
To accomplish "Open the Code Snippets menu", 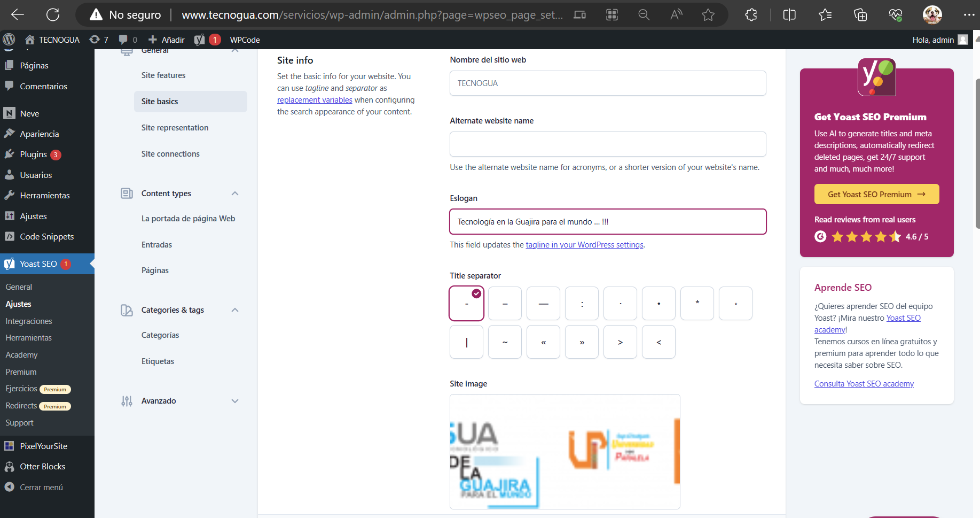I will click(47, 237).
